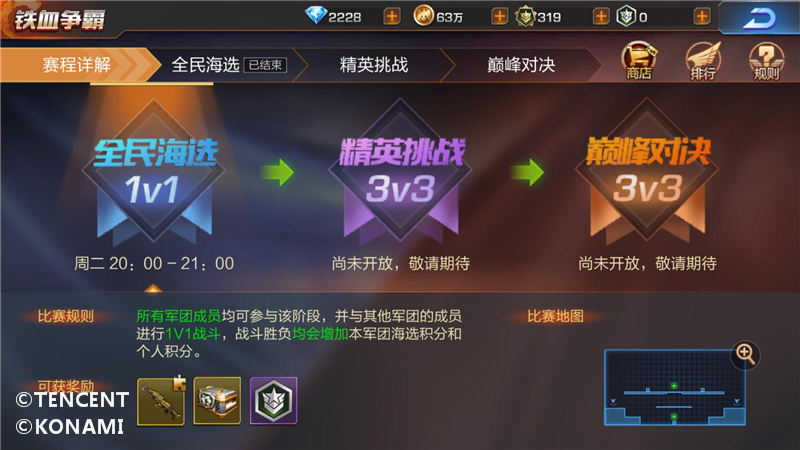View the supply crate reward item
The height and width of the screenshot is (450, 800).
pos(217,401)
